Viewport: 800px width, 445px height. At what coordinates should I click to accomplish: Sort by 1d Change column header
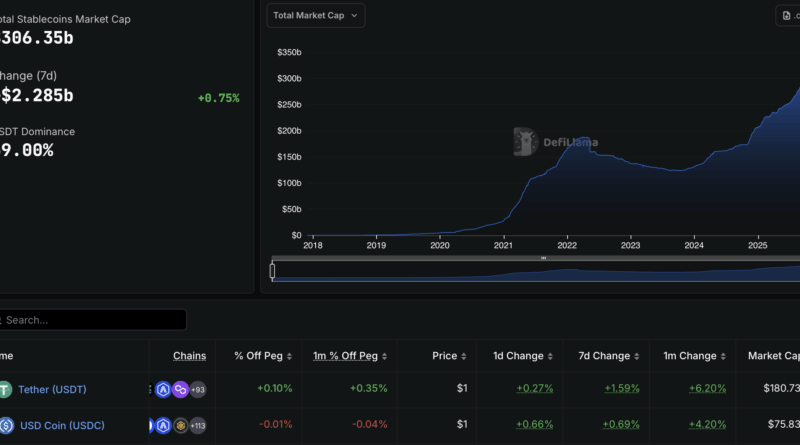coord(518,356)
